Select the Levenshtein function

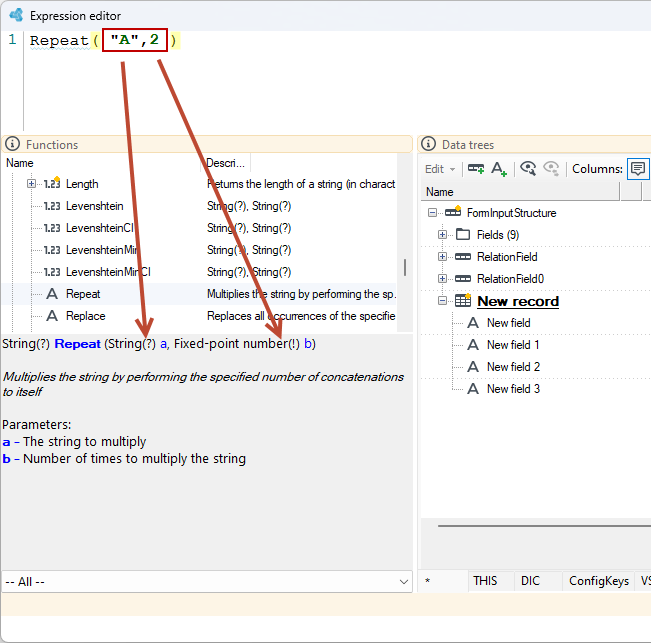[95, 206]
